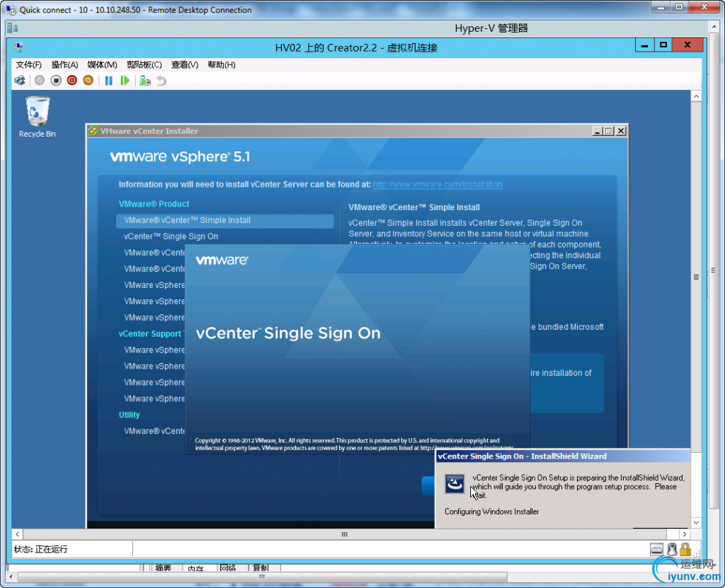Select vCenter Single Sign On in product list
Image resolution: width=725 pixels, height=588 pixels.
pyautogui.click(x=171, y=236)
